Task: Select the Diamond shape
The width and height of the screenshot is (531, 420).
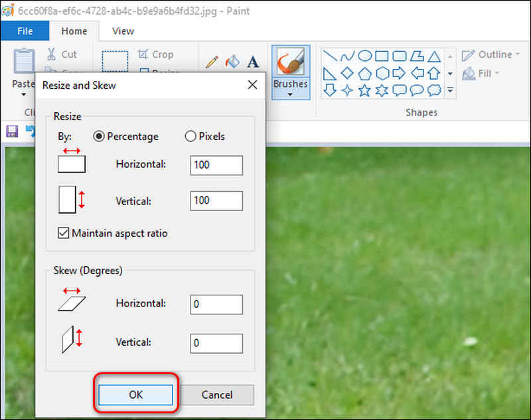Action: pos(347,73)
